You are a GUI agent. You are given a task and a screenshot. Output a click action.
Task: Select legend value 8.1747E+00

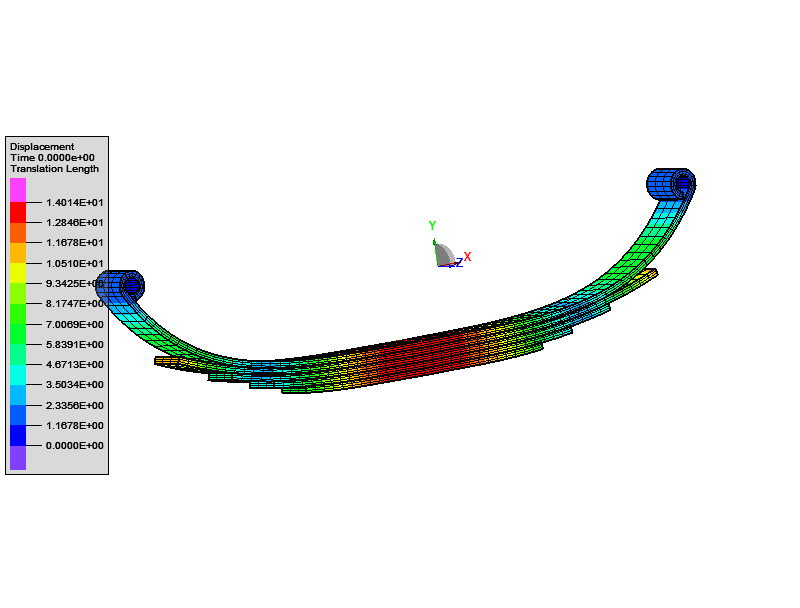[74, 303]
